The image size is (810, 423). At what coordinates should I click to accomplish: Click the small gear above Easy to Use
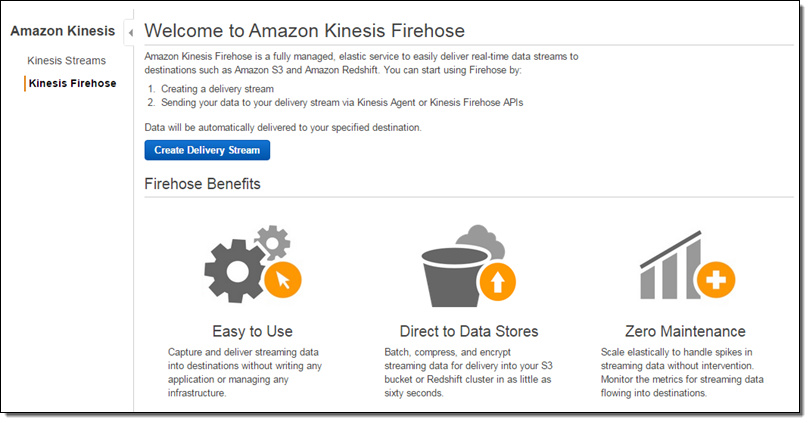tap(273, 240)
